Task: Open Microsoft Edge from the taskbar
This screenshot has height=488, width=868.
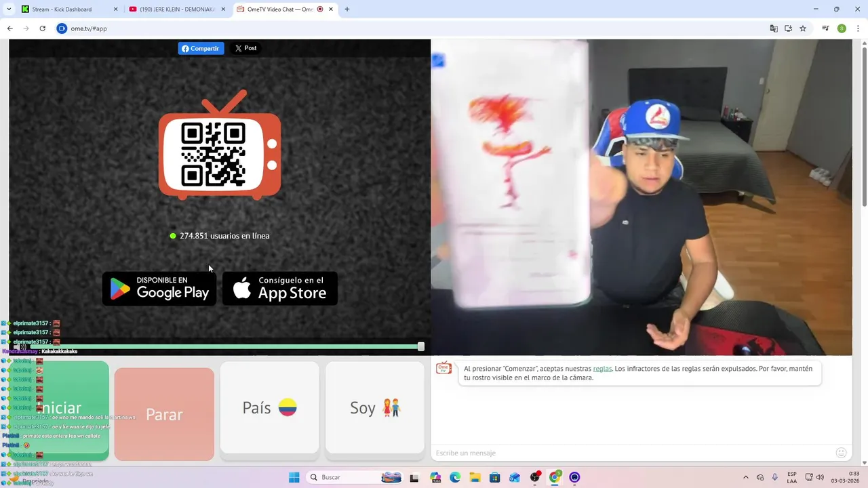Action: 455,477
